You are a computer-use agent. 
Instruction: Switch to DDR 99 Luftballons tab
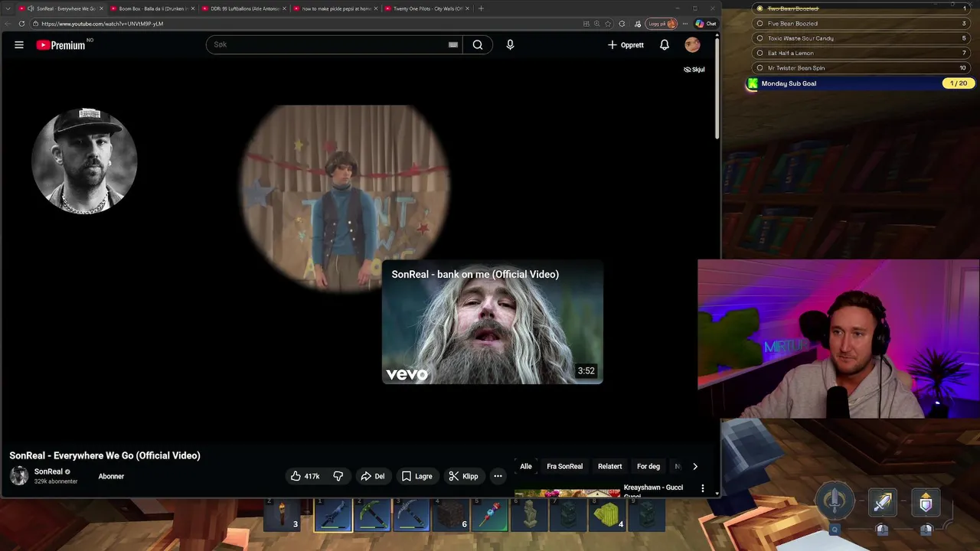pos(244,8)
